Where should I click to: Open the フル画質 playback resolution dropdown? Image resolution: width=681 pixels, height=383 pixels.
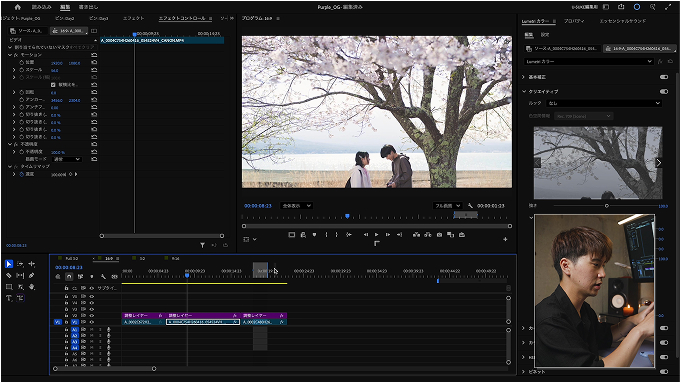click(447, 206)
